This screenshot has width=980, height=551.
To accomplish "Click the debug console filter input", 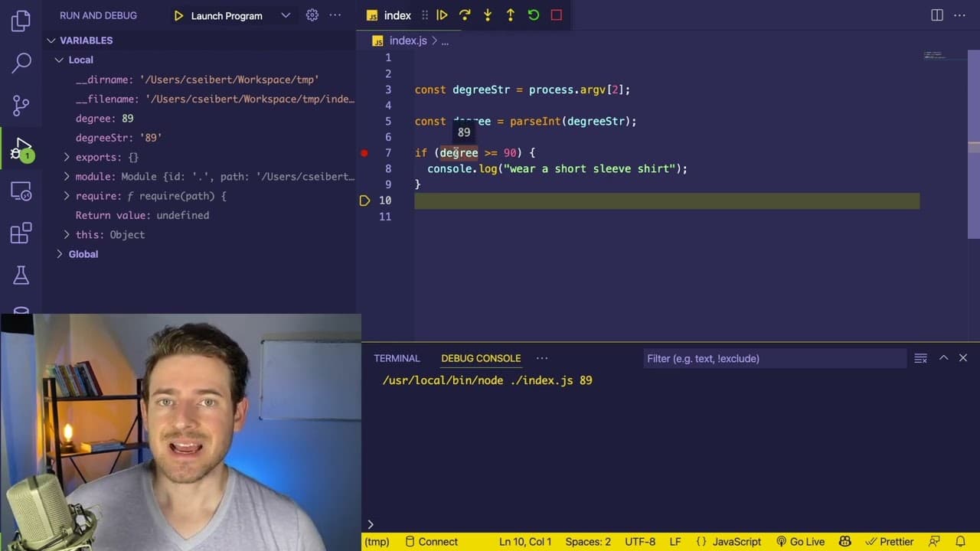I will 774,358.
